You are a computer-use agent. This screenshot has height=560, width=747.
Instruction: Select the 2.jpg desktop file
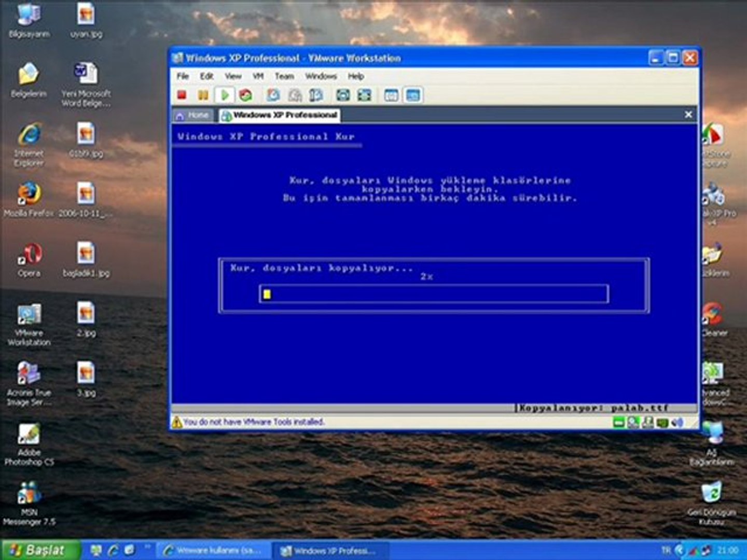[86, 319]
